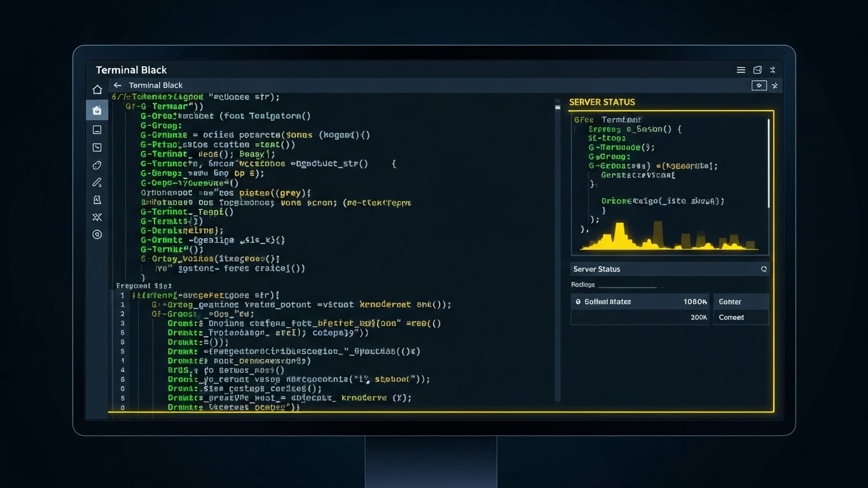Click the envelope icon in the title bar
Screen dimensions: 868x488
click(757, 69)
